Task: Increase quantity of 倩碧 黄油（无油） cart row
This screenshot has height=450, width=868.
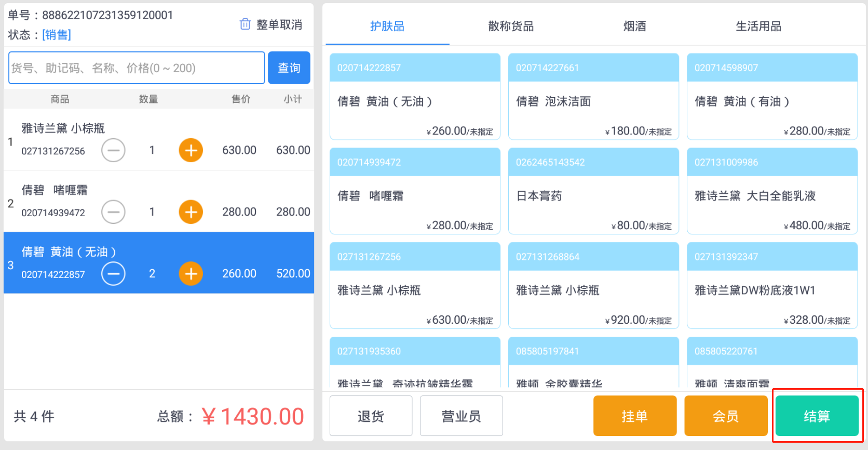Action: 191,273
